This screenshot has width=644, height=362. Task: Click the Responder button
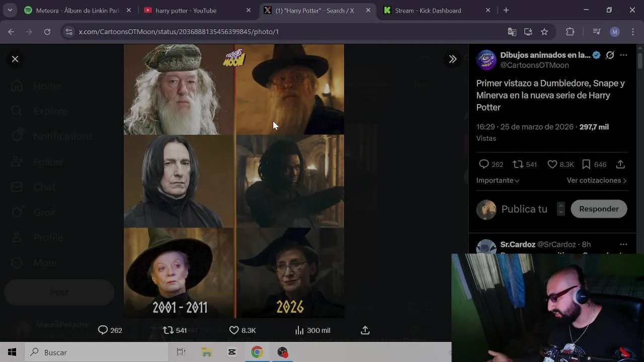point(599,209)
